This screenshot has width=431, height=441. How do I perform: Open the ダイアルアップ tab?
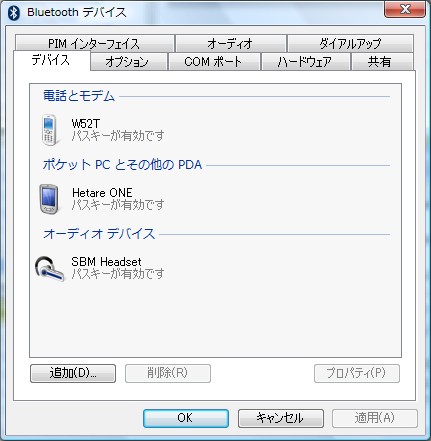[350, 43]
